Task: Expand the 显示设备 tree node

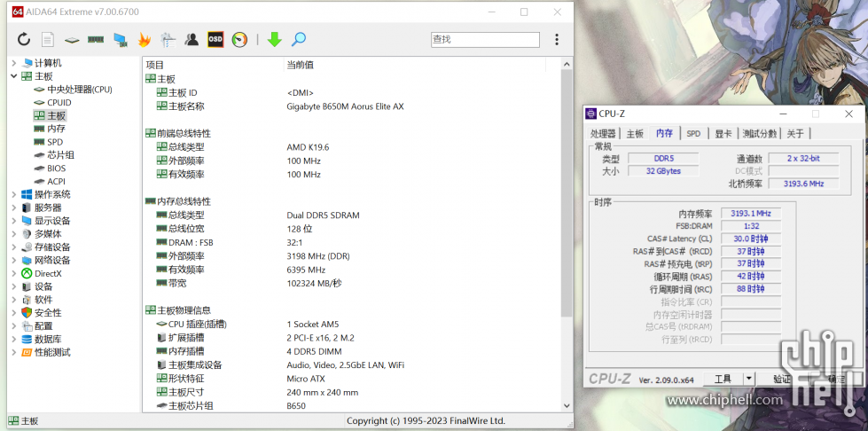Action: tap(14, 221)
